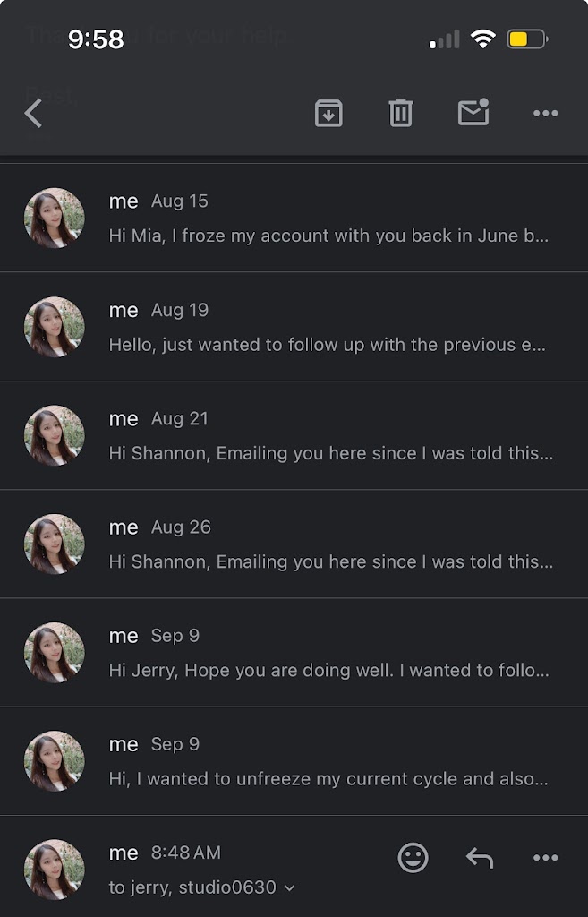
Task: Tap the battery indicator in status bar
Action: click(527, 39)
